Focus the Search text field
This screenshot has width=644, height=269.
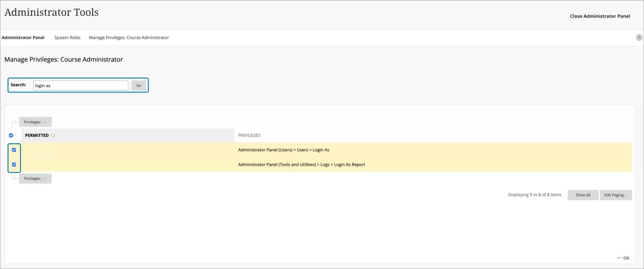pos(80,85)
